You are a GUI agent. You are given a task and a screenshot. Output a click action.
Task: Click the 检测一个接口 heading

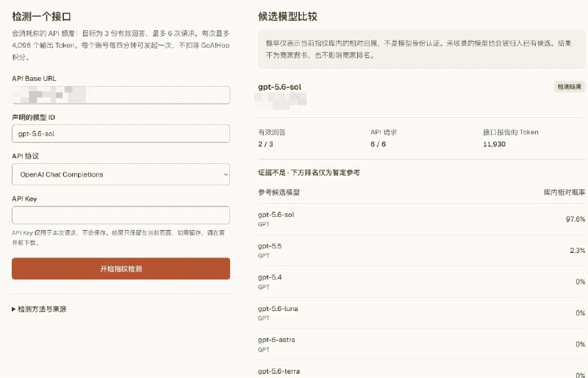[42, 16]
